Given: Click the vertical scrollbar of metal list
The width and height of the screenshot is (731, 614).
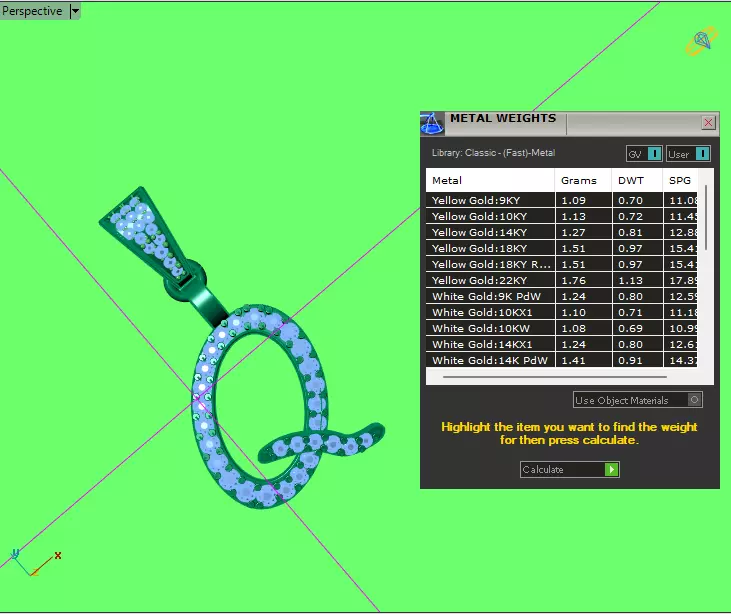Looking at the screenshot, I should coord(706,217).
